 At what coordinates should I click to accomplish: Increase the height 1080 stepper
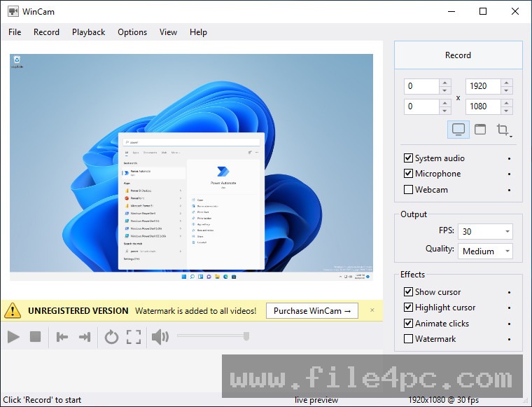[x=507, y=102]
